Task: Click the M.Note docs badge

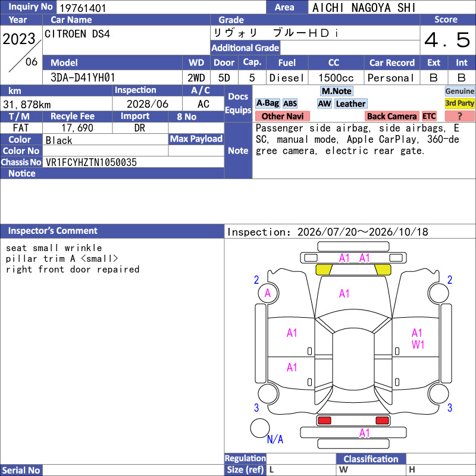Action: 336,91
